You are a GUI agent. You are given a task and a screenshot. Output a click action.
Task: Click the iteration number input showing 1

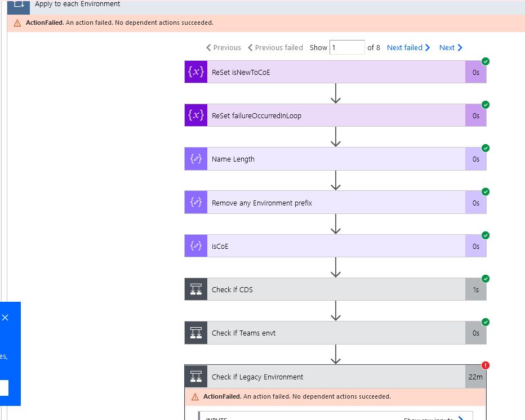click(347, 47)
